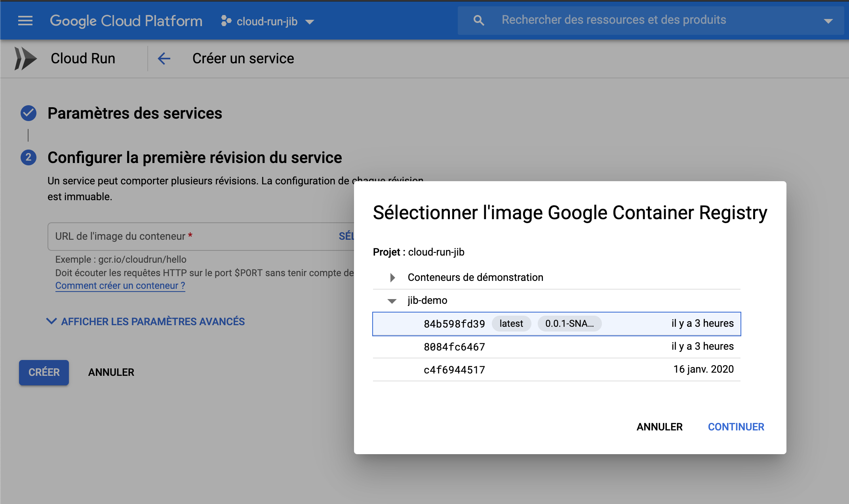
Task: Click the search magnifier icon
Action: [x=479, y=21]
